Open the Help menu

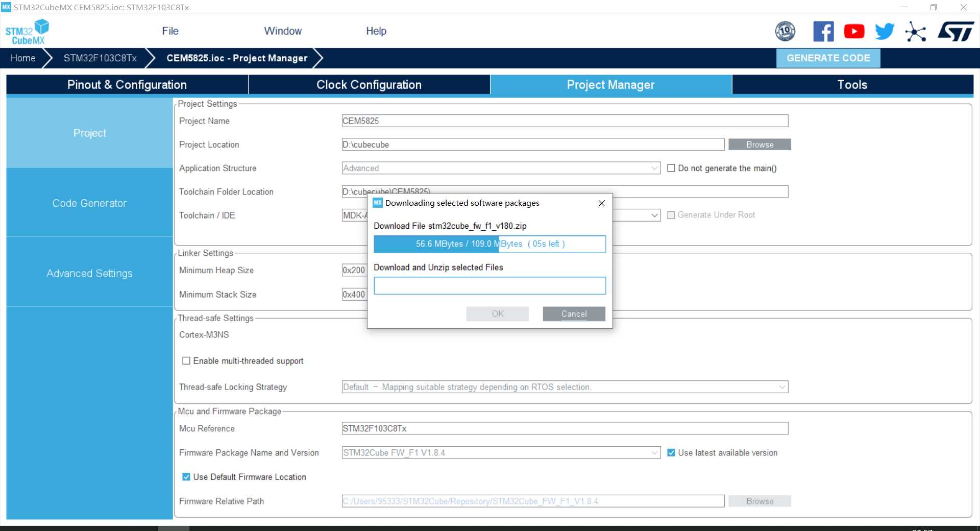click(376, 31)
